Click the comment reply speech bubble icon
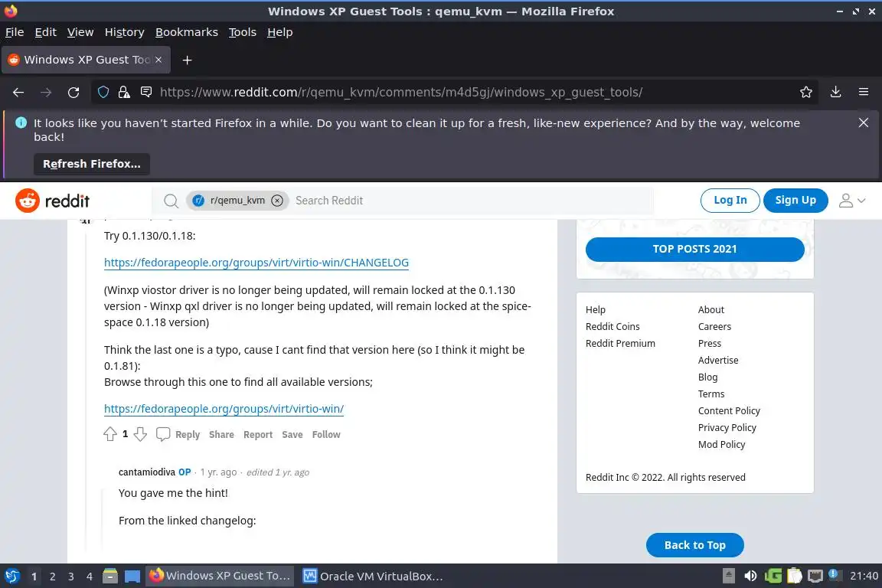 coord(163,434)
